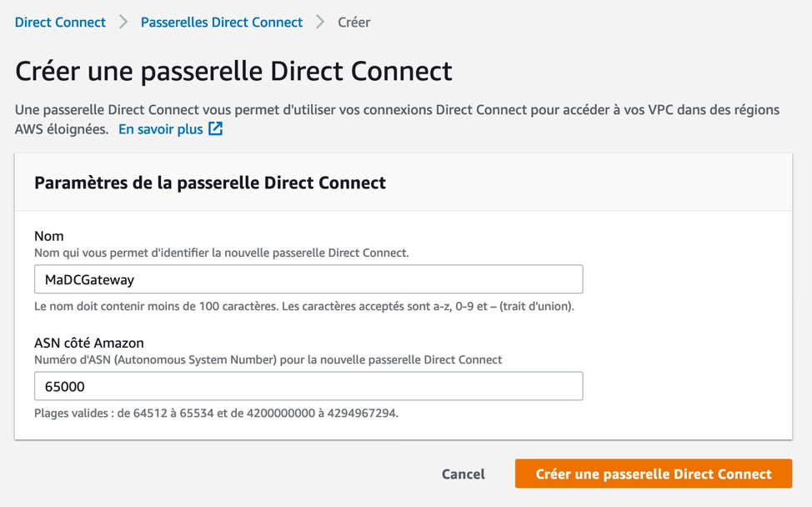Focus the Nom input containing MaDCGateway
812x507 pixels.
[308, 279]
